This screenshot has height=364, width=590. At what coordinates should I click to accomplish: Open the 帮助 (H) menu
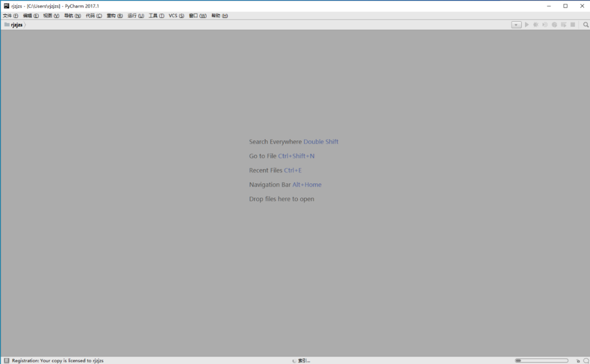220,15
